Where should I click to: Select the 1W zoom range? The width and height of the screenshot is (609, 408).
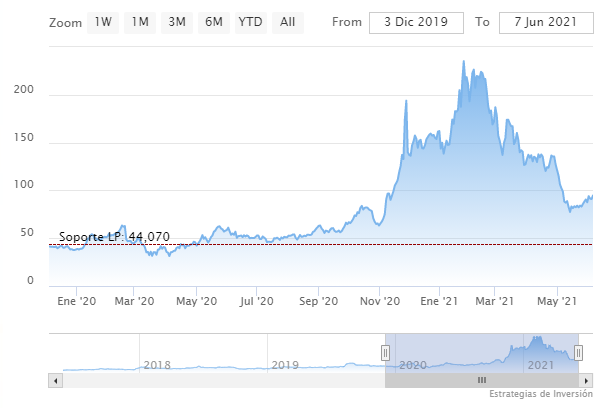point(103,22)
